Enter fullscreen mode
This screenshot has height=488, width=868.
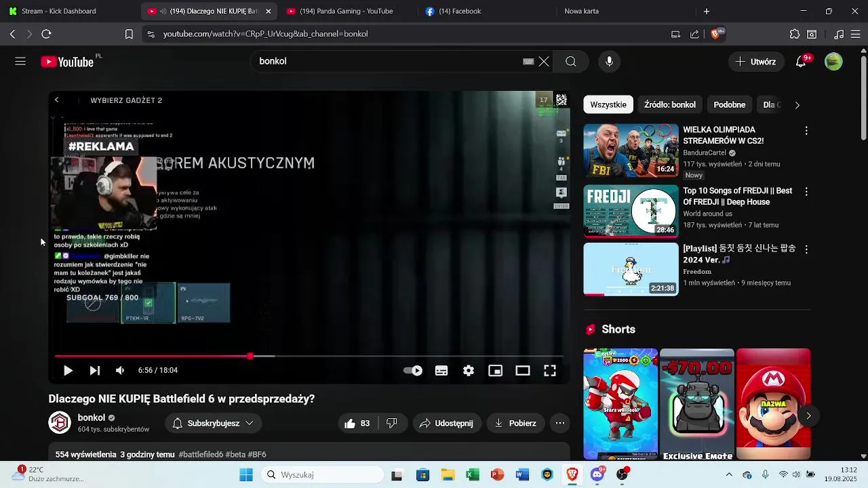coord(550,371)
